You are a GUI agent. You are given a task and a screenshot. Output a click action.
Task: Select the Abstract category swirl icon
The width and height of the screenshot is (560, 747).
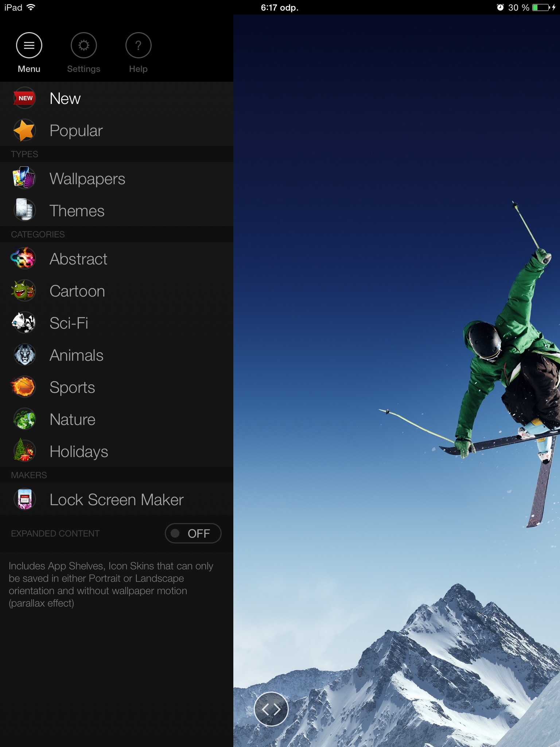[x=24, y=259]
